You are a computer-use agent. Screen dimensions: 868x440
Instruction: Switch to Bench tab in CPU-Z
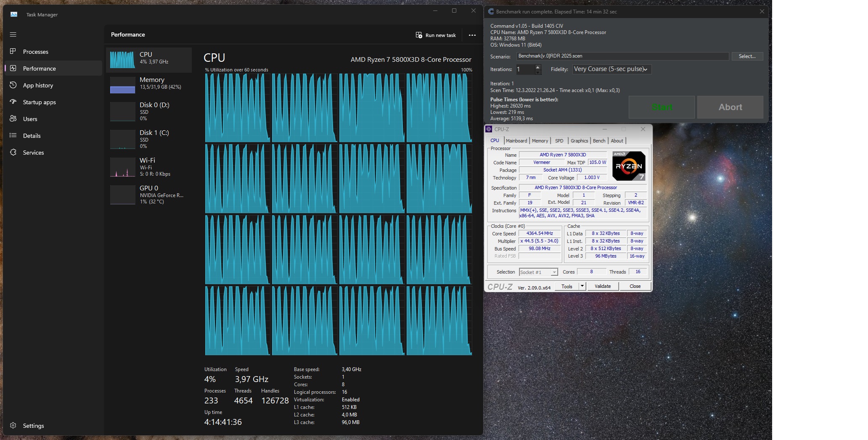(599, 141)
